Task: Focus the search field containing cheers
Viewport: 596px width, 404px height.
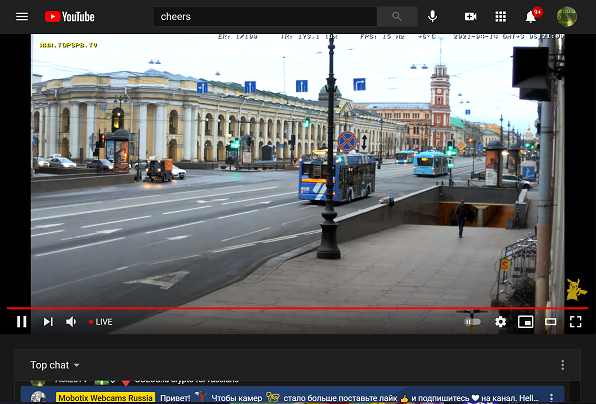Action: 265,17
